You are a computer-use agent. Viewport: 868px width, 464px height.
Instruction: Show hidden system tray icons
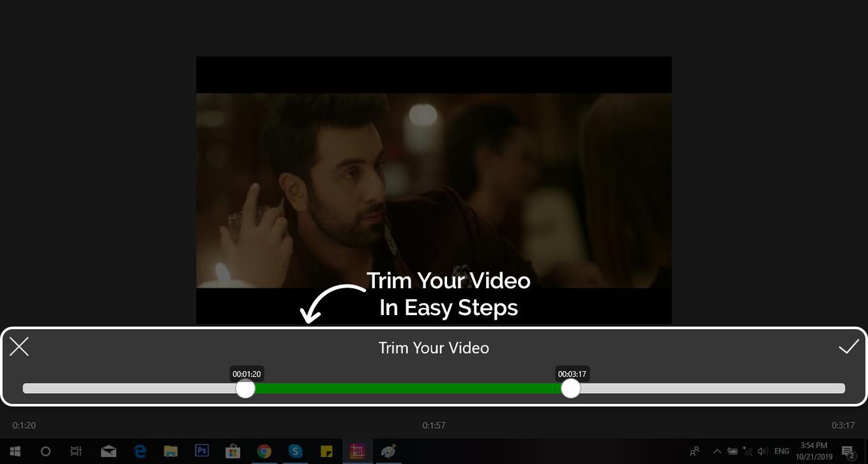(717, 451)
